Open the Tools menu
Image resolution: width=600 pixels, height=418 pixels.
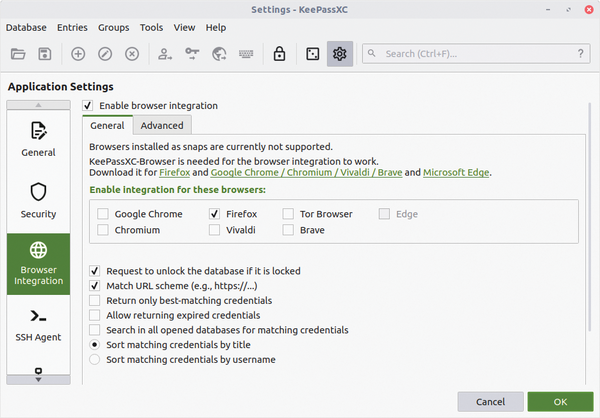pos(151,28)
